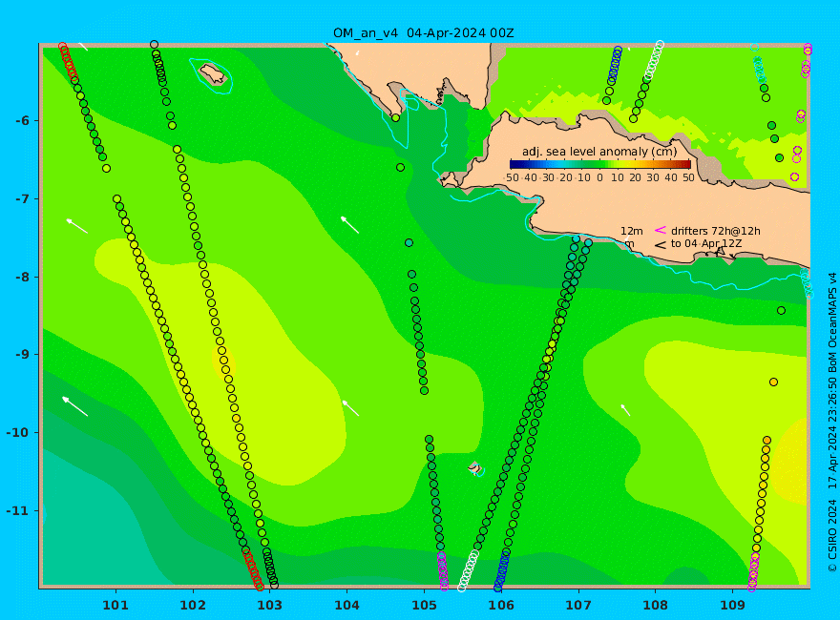The height and width of the screenshot is (620, 840).
Task: Click the 108 longitude axis label
Action: click(656, 606)
